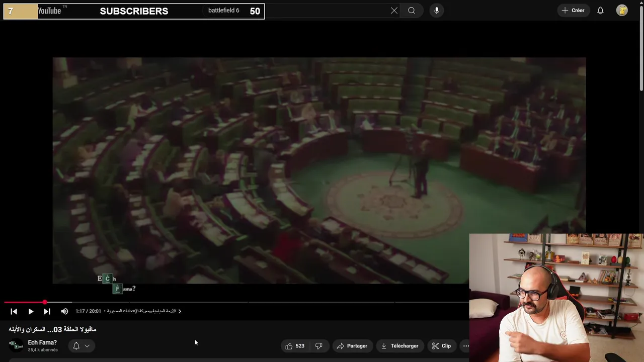Dislike the video
The height and width of the screenshot is (362, 644).
point(318,346)
